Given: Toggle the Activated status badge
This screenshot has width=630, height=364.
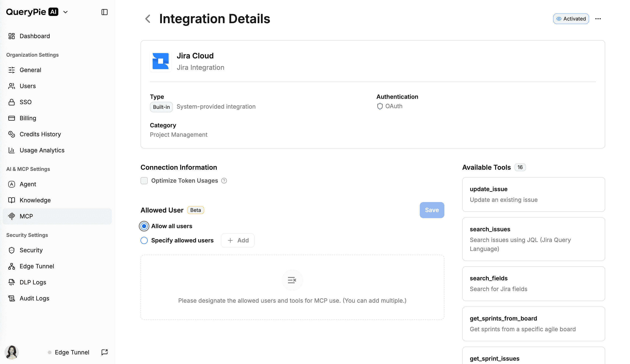Looking at the screenshot, I should [x=571, y=19].
